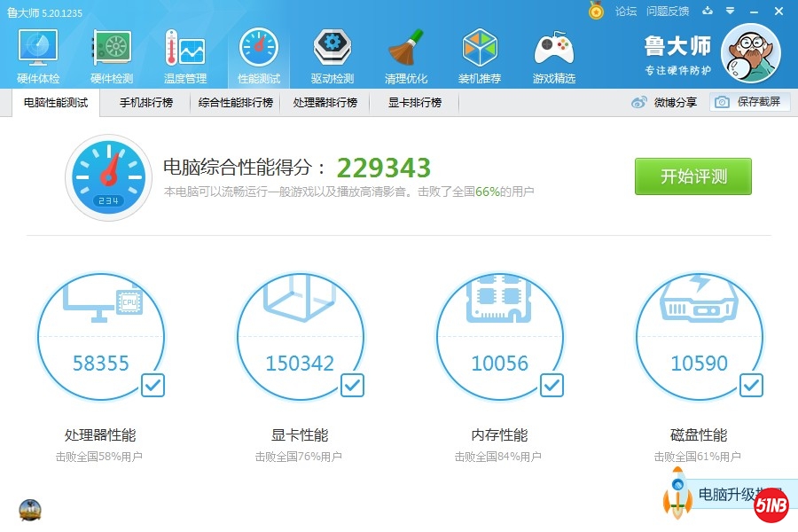
Task: Select the 驱动检测 driver detection icon
Action: (332, 56)
